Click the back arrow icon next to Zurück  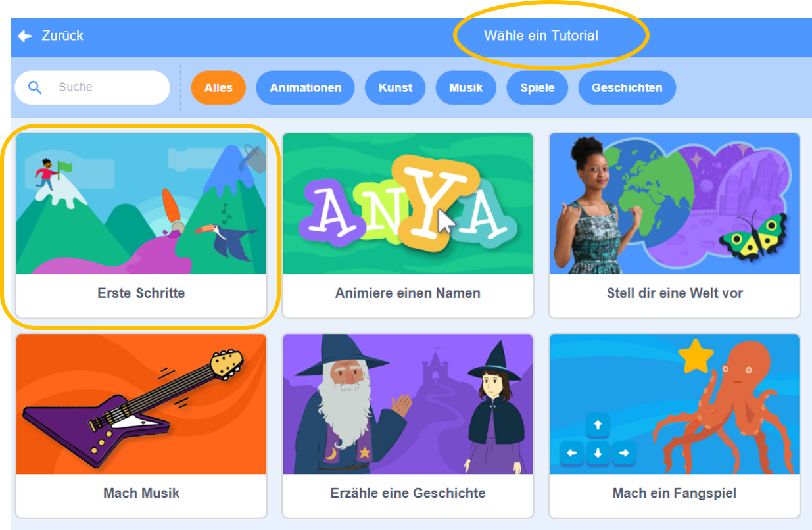[x=25, y=36]
